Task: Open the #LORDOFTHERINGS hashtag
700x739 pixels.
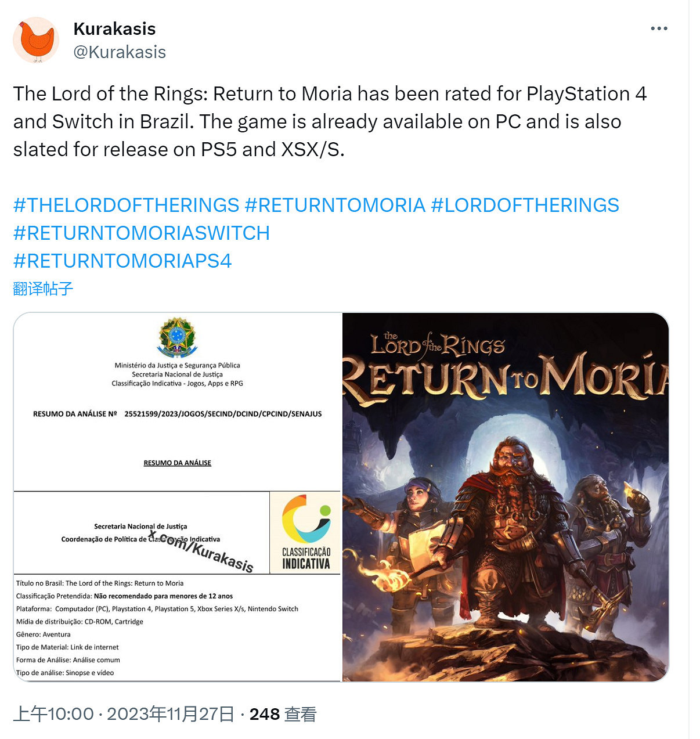Action: [x=525, y=205]
